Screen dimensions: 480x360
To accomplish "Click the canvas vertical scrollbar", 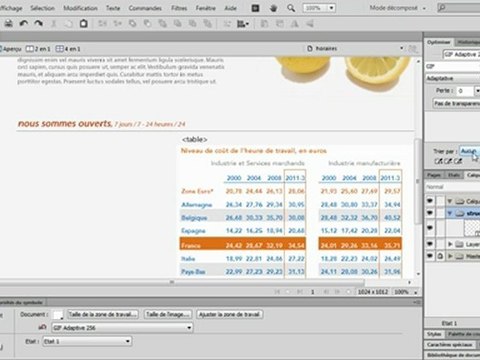I will (x=418, y=182).
